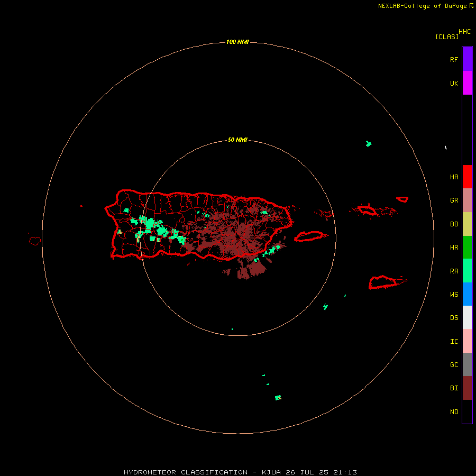Click the UK legend label
Viewport: 476px width, 476px height.
pyautogui.click(x=454, y=84)
